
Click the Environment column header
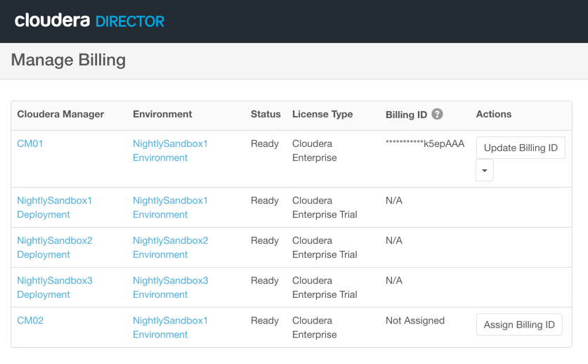[x=162, y=114]
